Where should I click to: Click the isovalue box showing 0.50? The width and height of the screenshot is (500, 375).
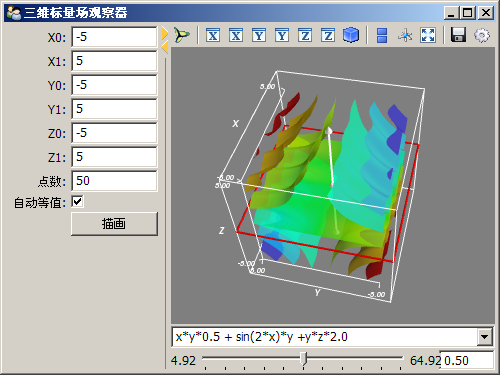click(467, 360)
